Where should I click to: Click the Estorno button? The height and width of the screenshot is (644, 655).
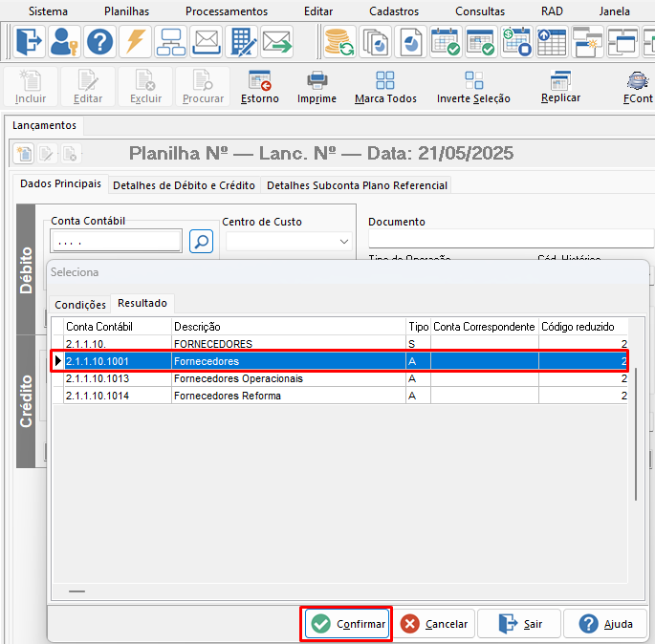(259, 87)
